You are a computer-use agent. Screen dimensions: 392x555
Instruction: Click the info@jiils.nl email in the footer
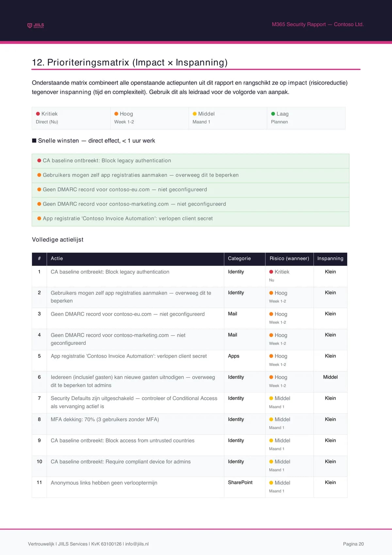(x=137, y=544)
